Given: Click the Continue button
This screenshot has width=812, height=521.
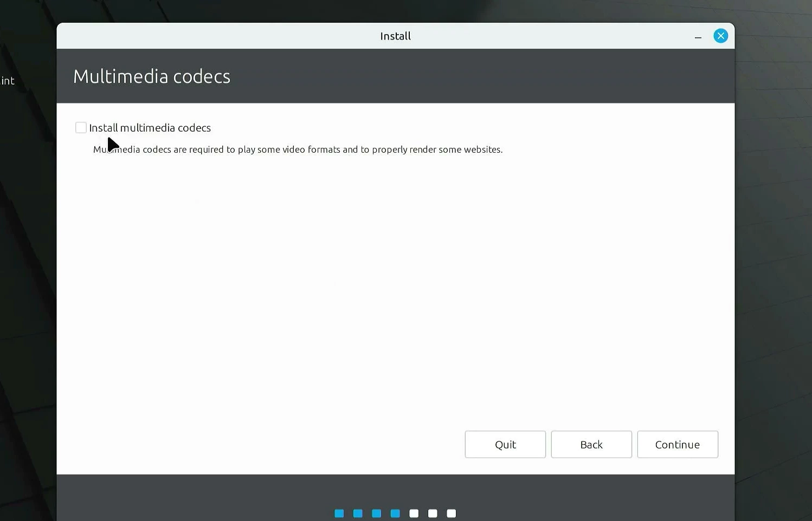Looking at the screenshot, I should pos(678,445).
